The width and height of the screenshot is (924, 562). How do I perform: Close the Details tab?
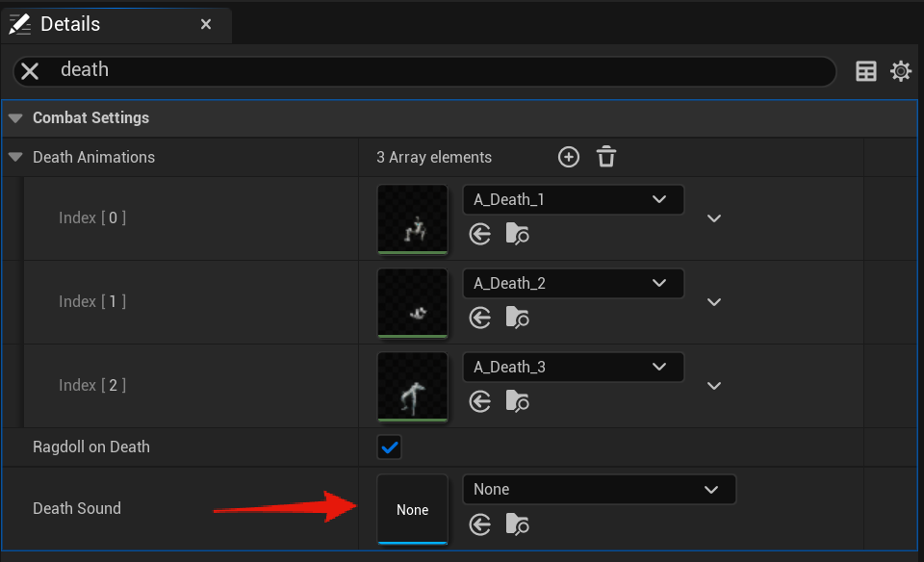[x=206, y=24]
